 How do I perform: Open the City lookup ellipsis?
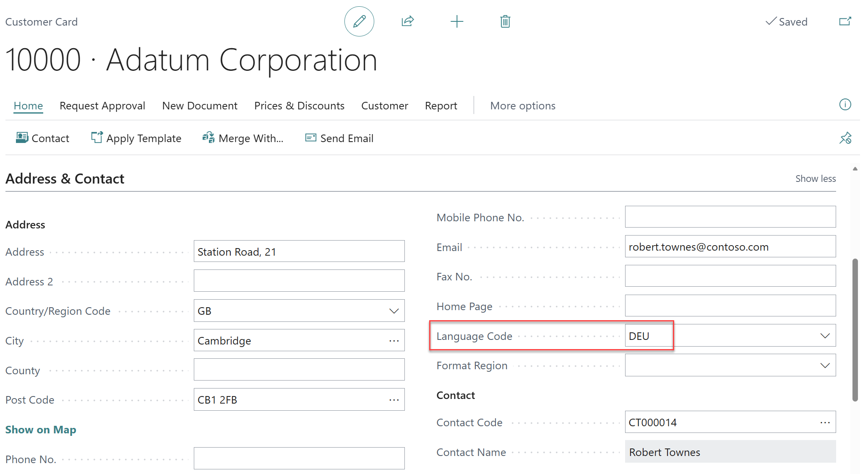(x=394, y=341)
